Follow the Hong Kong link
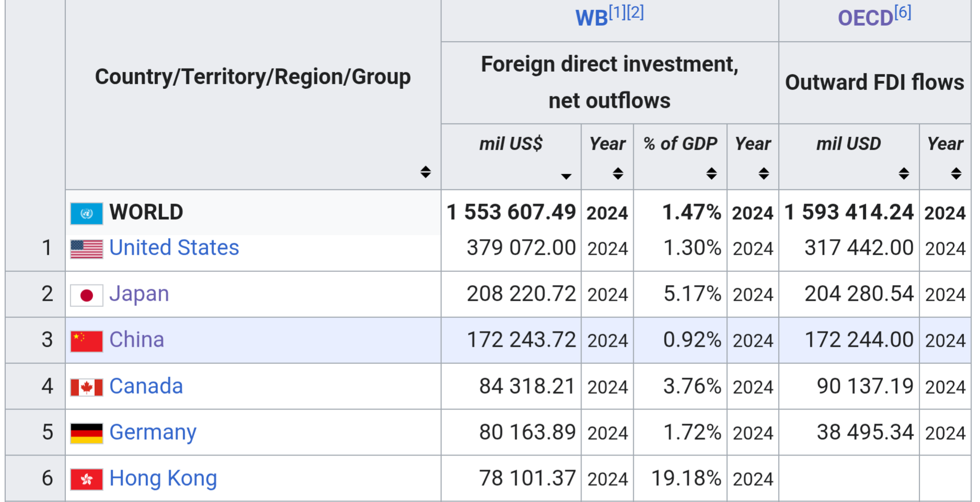 point(163,478)
